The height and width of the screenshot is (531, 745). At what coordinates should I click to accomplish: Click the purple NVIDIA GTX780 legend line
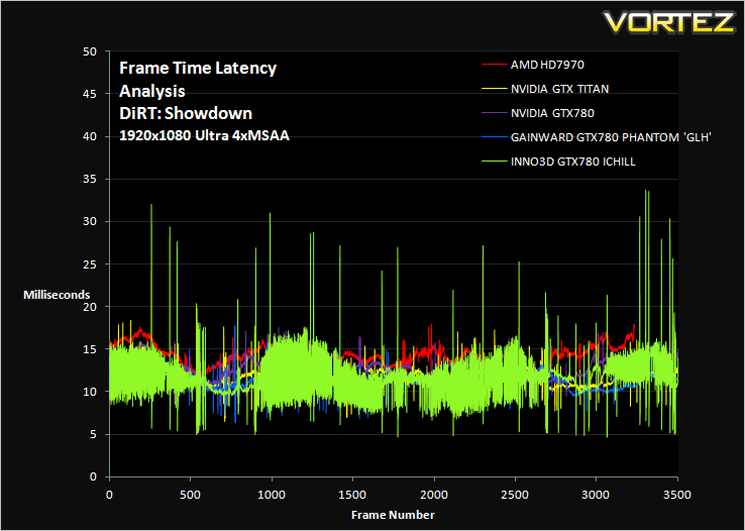pyautogui.click(x=494, y=113)
